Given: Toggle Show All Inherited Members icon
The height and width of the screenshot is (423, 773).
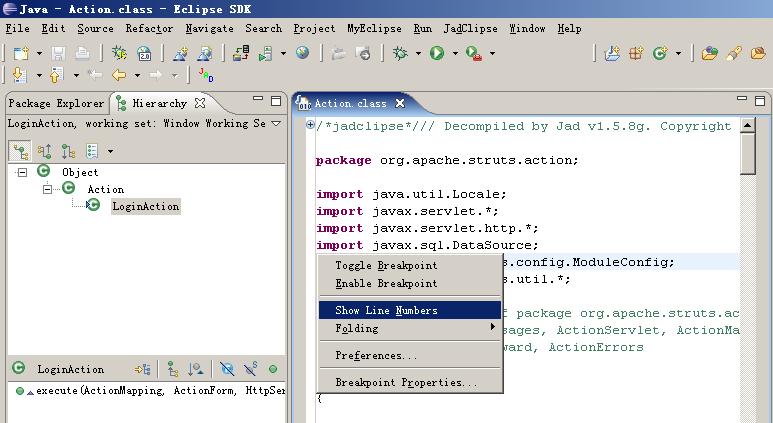Looking at the screenshot, I should 173,369.
